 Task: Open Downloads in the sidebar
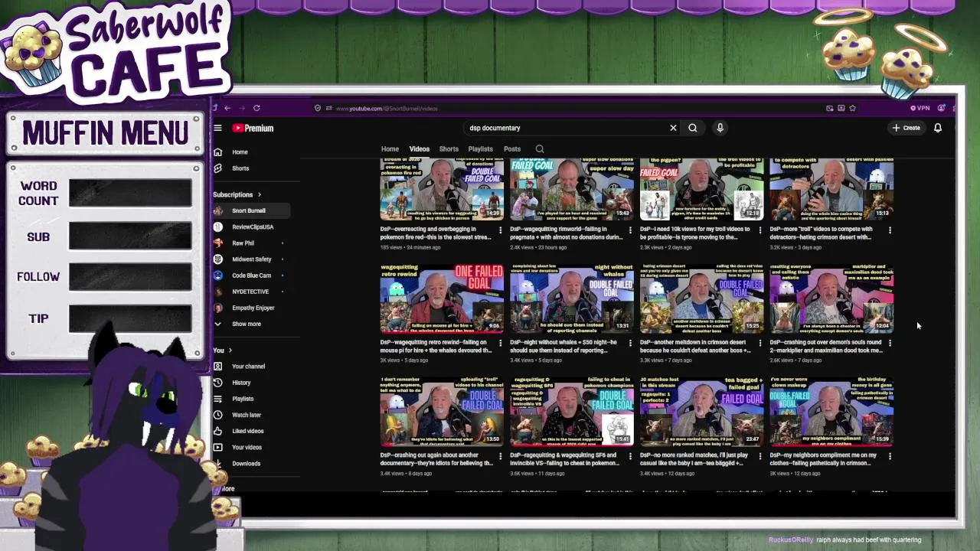[246, 463]
